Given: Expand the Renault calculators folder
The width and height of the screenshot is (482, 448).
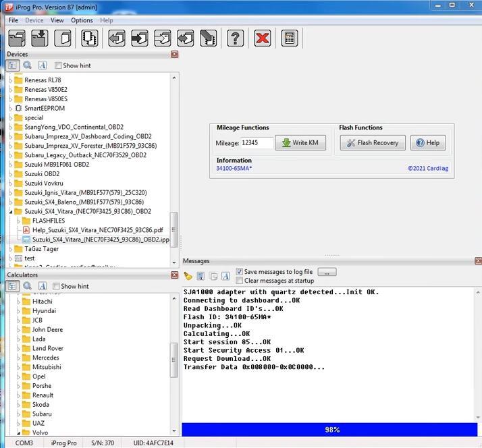Looking at the screenshot, I should 18,395.
